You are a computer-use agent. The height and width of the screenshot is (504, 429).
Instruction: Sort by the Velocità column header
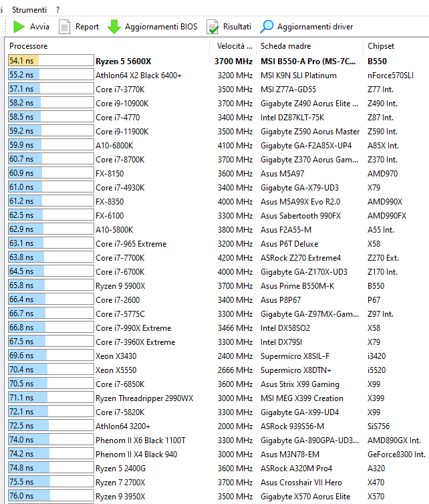[233, 46]
